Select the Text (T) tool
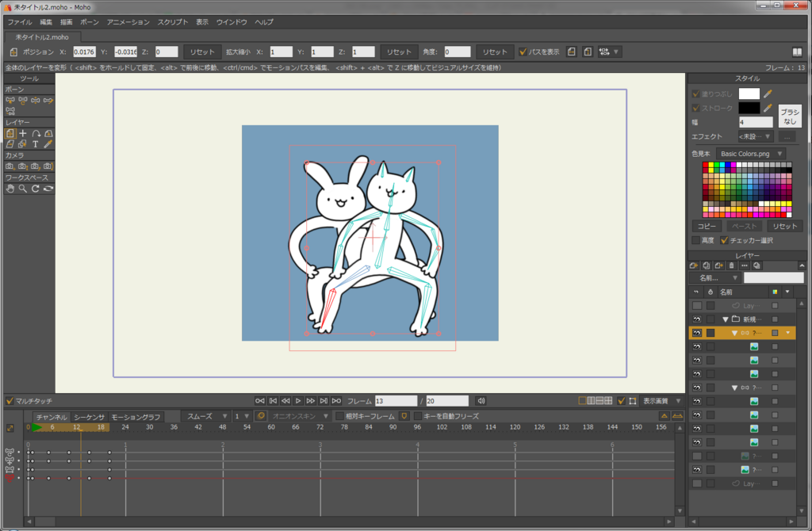The image size is (812, 531). [35, 144]
